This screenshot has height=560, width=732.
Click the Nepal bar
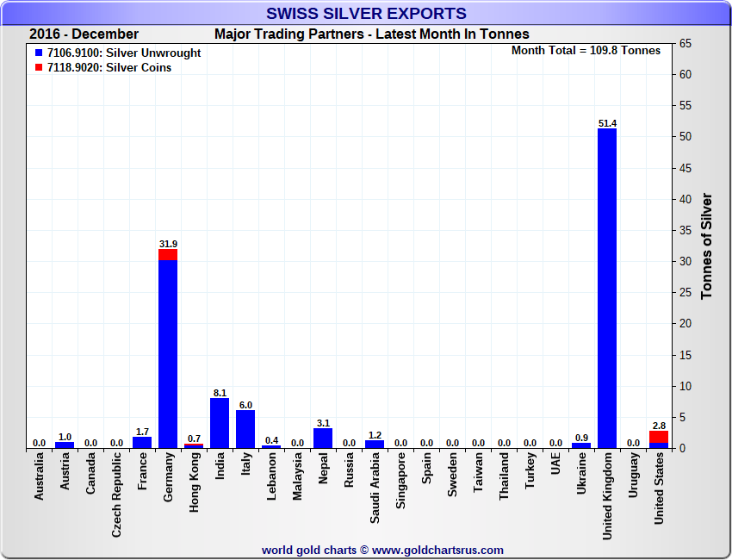323,439
